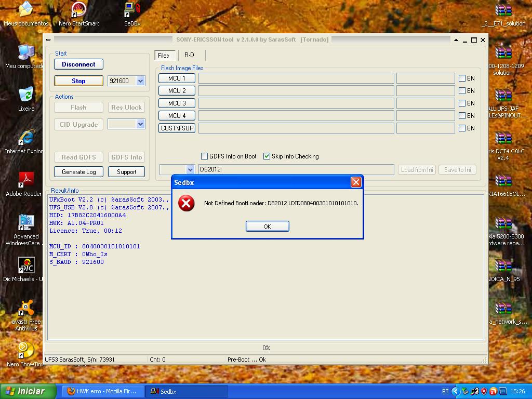Screen dimensions: 532x399
Task: Click the 0% progress bar
Action: click(x=265, y=348)
